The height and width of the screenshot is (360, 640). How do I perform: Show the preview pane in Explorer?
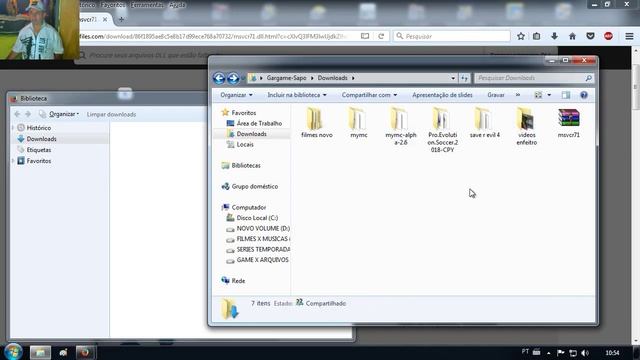566,95
